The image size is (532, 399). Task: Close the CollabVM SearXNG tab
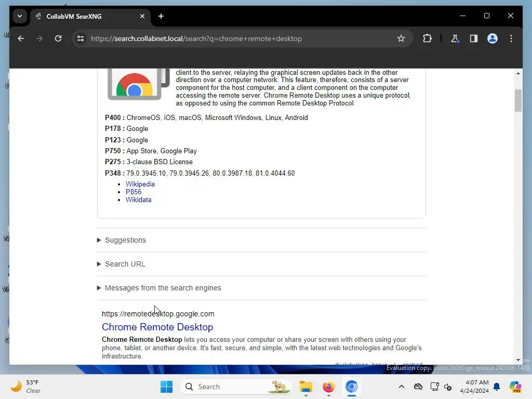point(142,16)
